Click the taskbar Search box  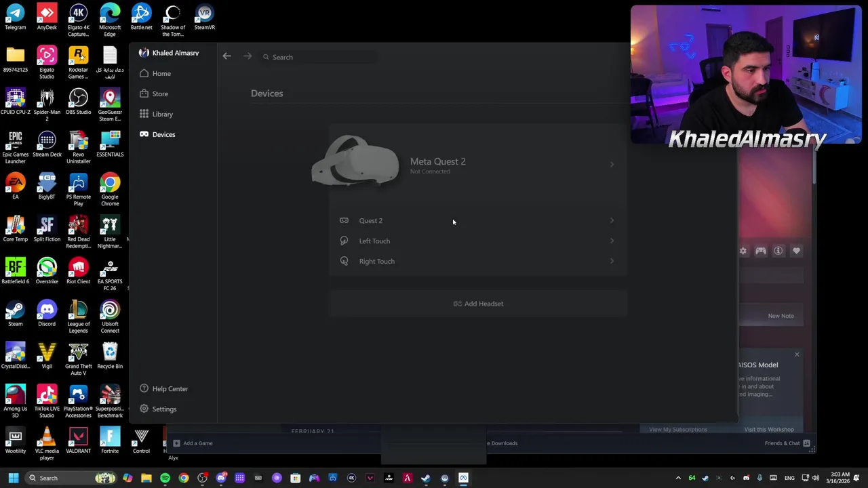click(x=71, y=478)
